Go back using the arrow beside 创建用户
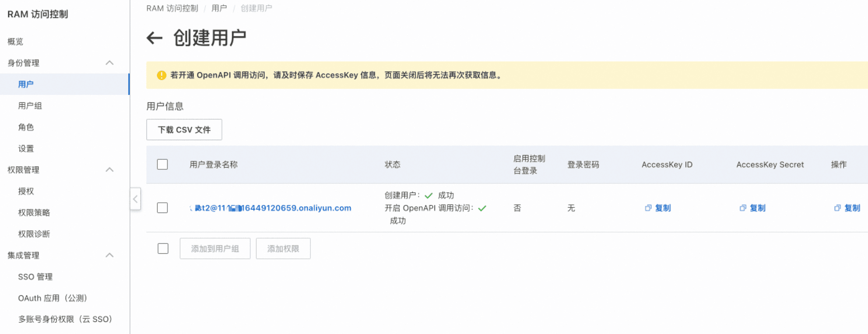The image size is (868, 334). pyautogui.click(x=155, y=38)
